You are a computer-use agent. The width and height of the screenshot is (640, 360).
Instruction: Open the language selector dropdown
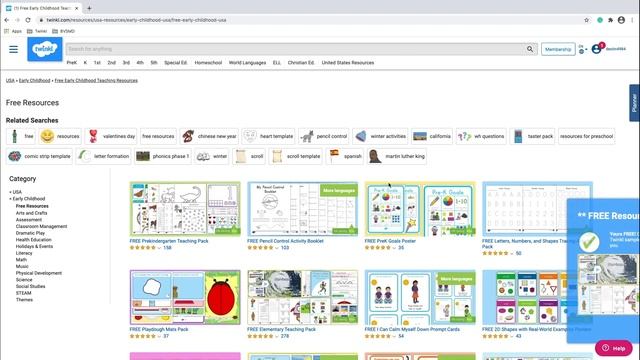point(583,49)
